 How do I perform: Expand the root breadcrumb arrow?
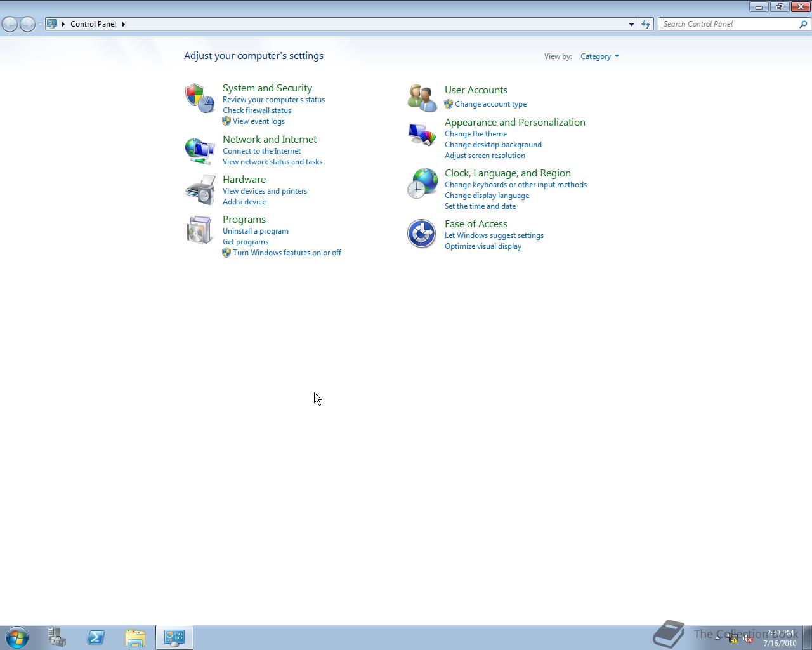point(63,24)
